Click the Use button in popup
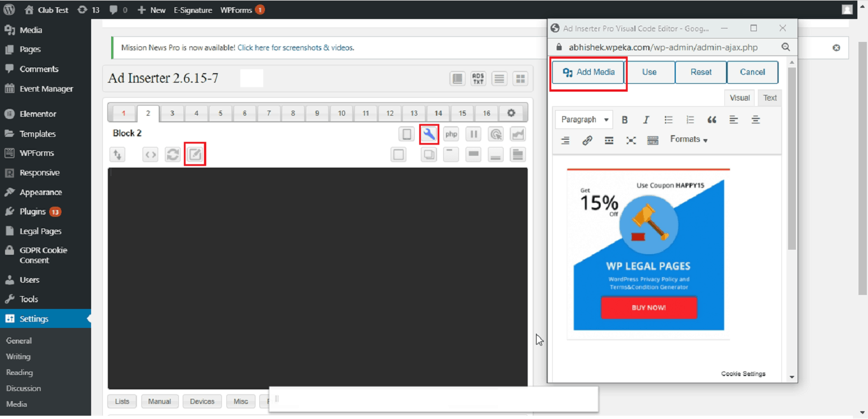The image size is (868, 419). coord(649,72)
